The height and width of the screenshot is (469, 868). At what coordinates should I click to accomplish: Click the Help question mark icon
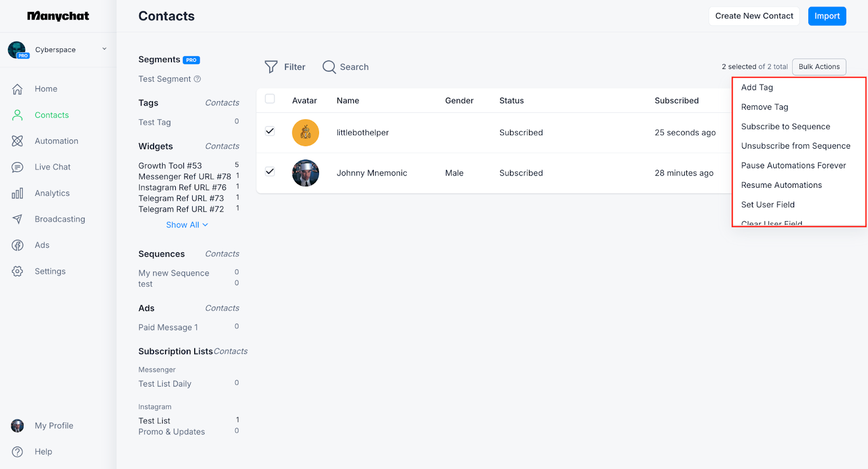coord(17,452)
